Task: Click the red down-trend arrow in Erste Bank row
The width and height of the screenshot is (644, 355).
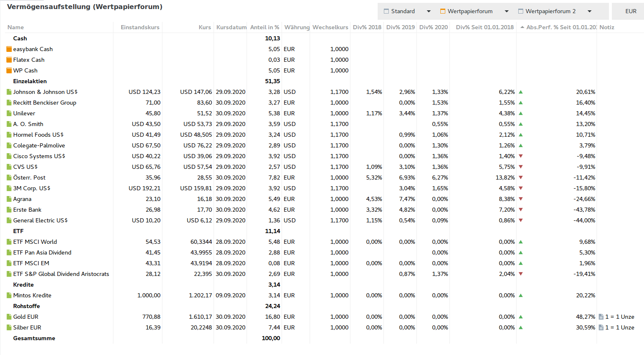Action: (x=521, y=210)
